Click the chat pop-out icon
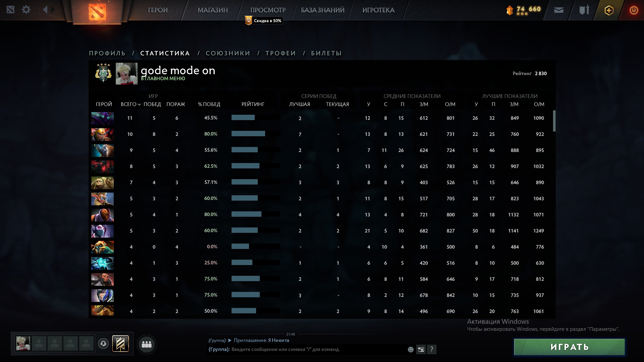This screenshot has width=644, height=362. (x=421, y=350)
